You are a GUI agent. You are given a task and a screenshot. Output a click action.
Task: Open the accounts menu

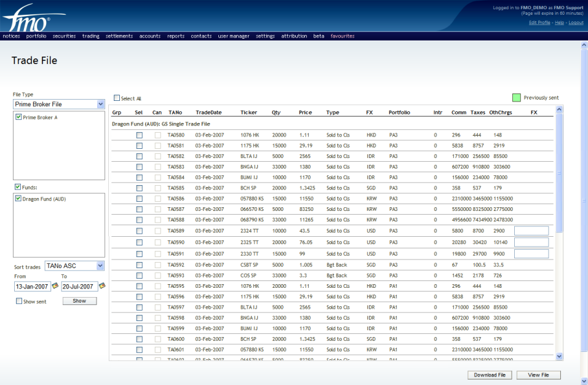tap(150, 36)
